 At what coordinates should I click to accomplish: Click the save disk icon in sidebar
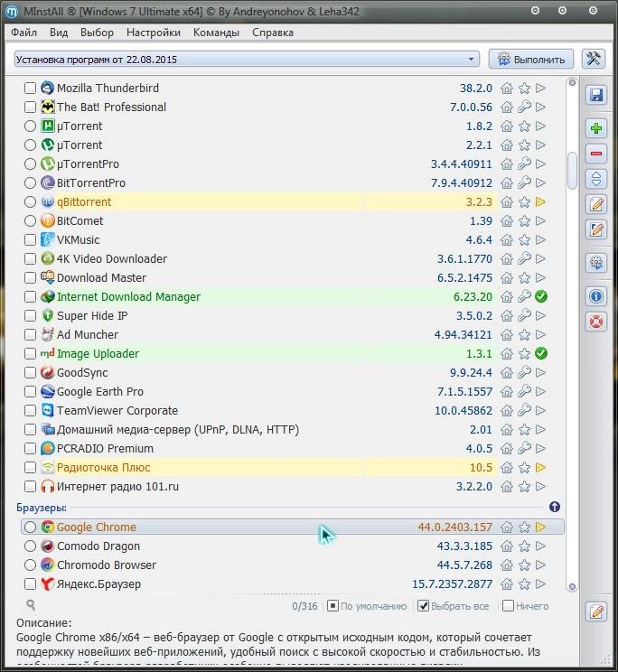click(596, 95)
